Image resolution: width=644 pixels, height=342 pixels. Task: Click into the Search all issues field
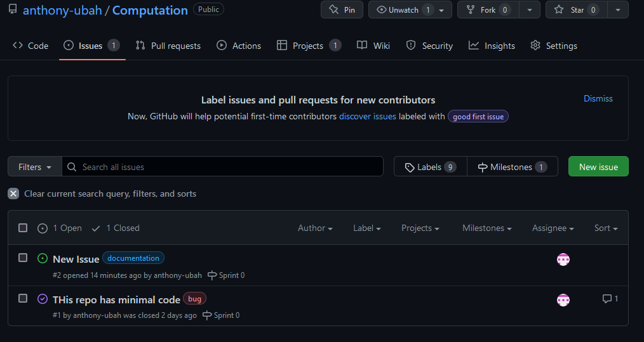(229, 167)
